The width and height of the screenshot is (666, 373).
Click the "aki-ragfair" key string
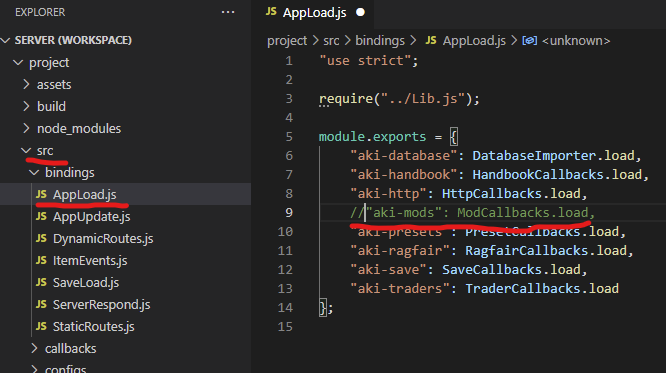point(400,251)
